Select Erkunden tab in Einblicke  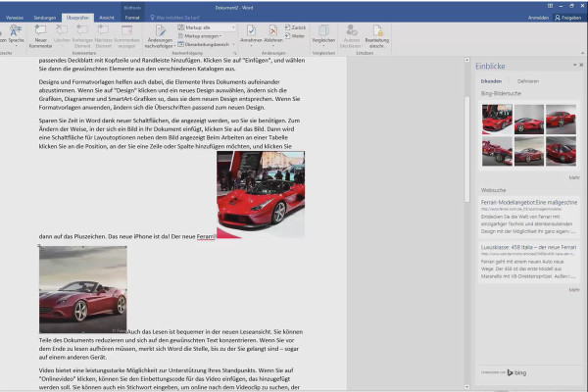(491, 81)
